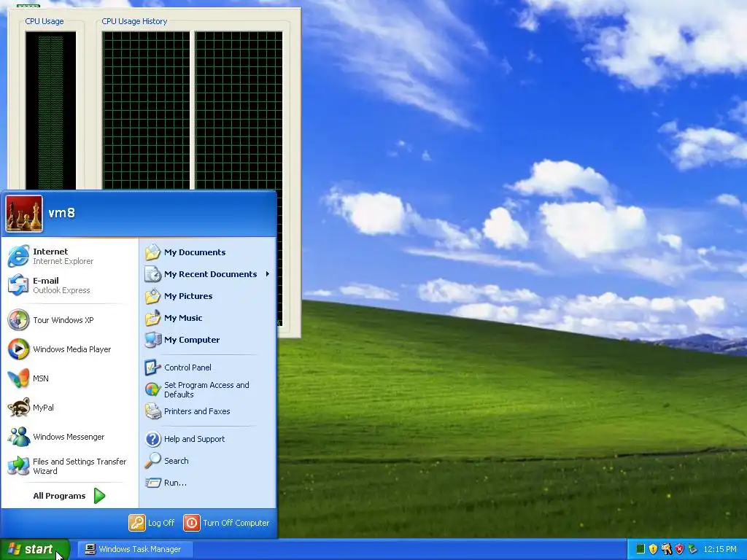Open Set Program Access and Defaults

208,389
